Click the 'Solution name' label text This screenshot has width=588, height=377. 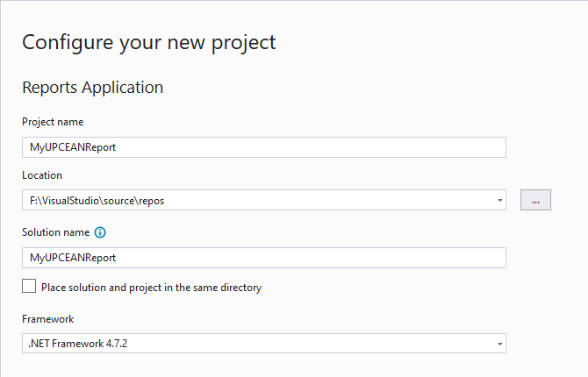pyautogui.click(x=56, y=232)
